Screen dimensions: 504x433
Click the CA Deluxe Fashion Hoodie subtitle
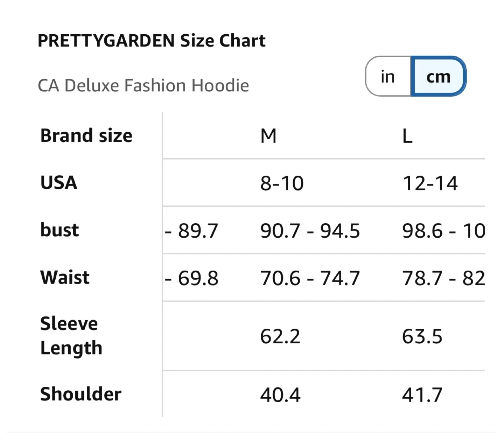(x=143, y=85)
